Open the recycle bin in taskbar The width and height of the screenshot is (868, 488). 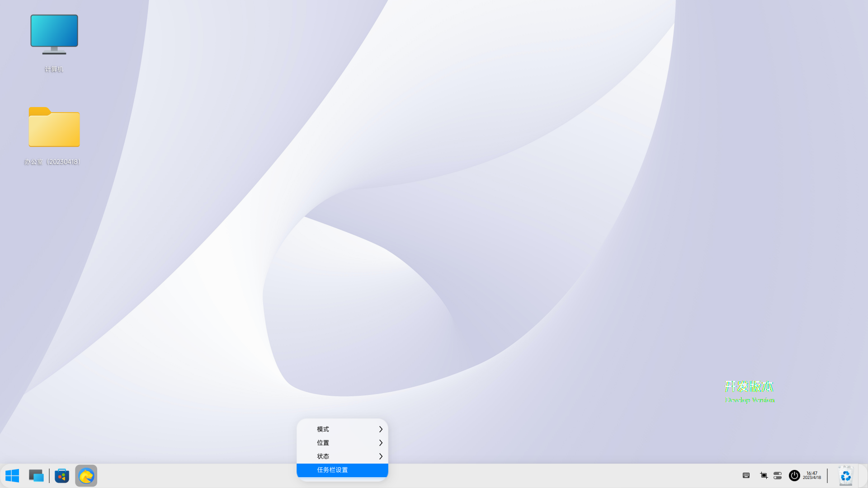pos(845,475)
